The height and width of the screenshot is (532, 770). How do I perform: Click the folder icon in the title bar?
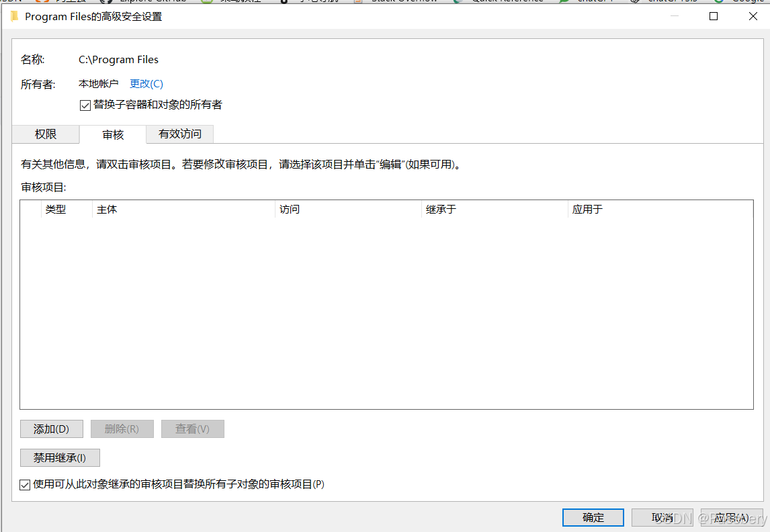(x=15, y=16)
